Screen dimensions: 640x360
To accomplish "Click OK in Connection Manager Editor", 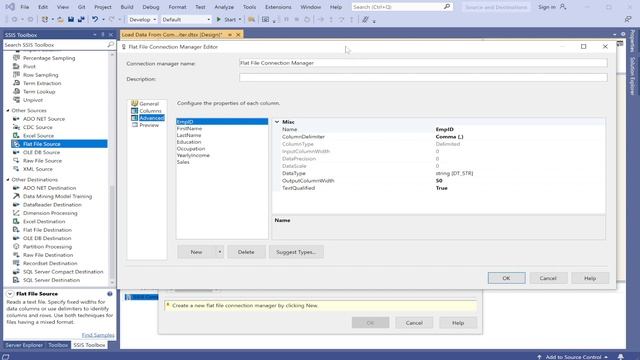I will click(506, 278).
